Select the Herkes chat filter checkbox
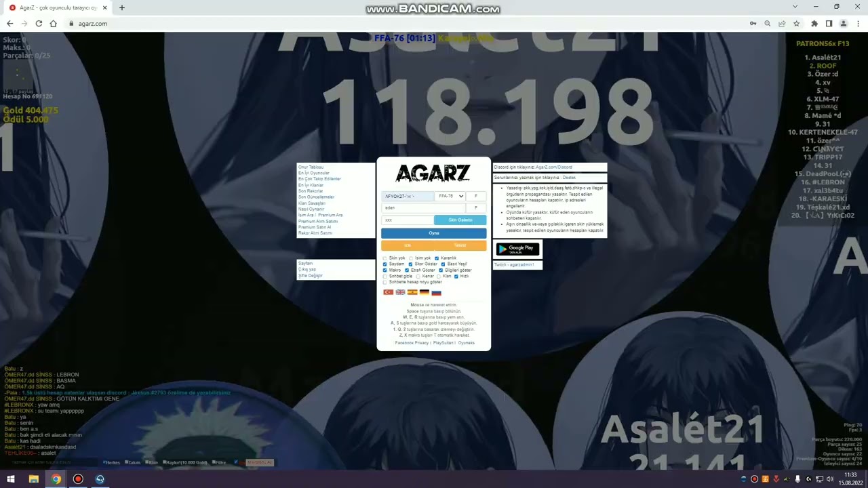Screen dimensions: 868x488 104,462
